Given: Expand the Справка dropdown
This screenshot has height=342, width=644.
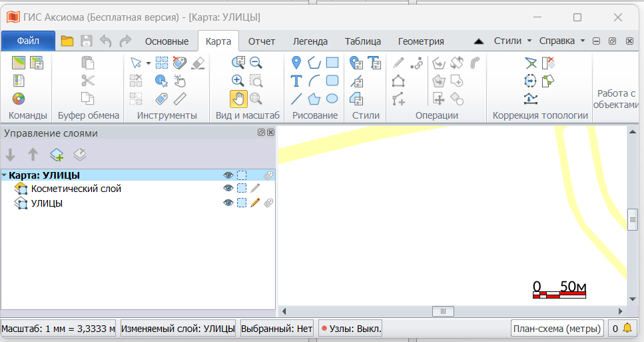Looking at the screenshot, I should tap(561, 41).
